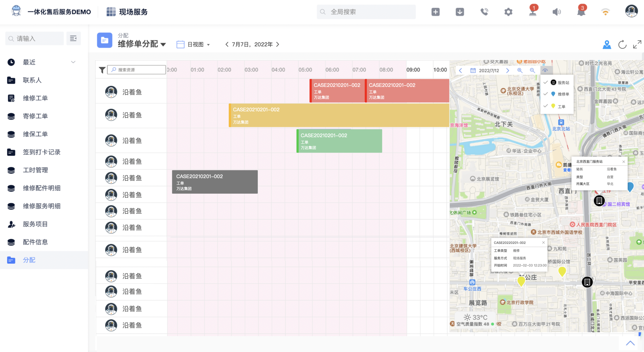Click the refresh icon above the map
Screen dimensions: 644x352
pyautogui.click(x=622, y=44)
